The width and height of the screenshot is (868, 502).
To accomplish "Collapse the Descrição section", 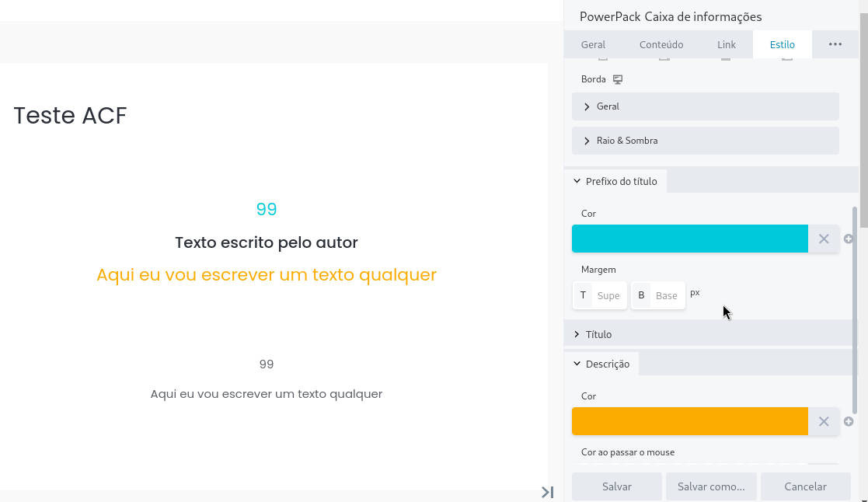I will 601,364.
